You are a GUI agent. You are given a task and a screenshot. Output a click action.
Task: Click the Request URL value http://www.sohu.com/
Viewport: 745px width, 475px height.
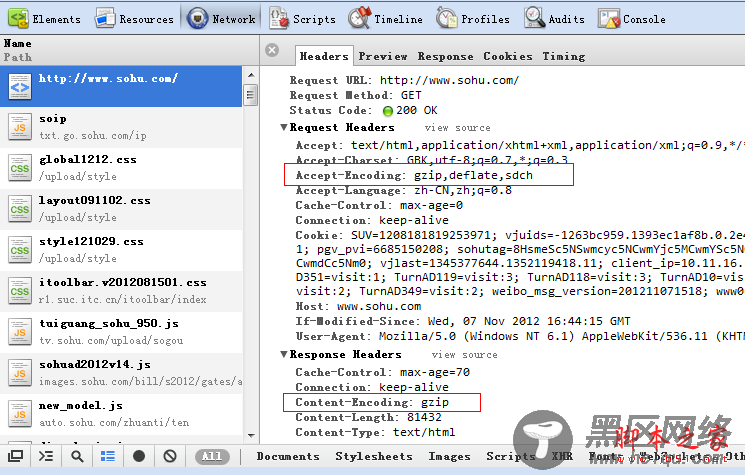click(x=449, y=80)
